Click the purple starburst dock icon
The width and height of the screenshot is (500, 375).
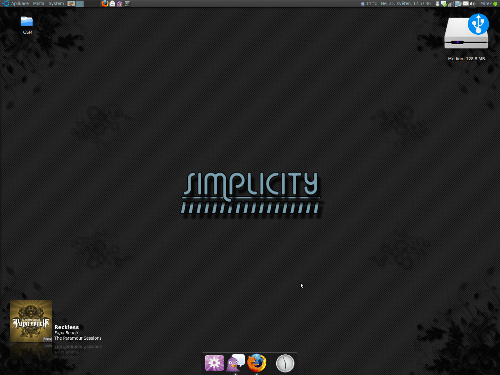click(x=214, y=363)
